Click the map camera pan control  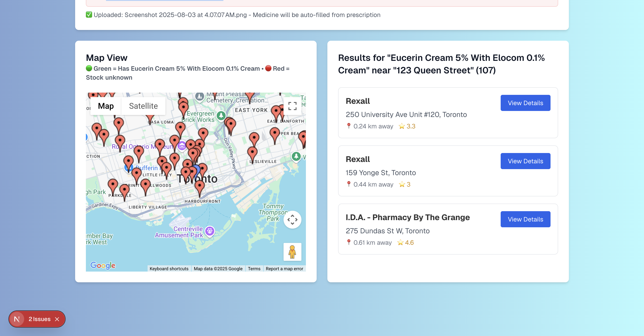[x=292, y=220]
